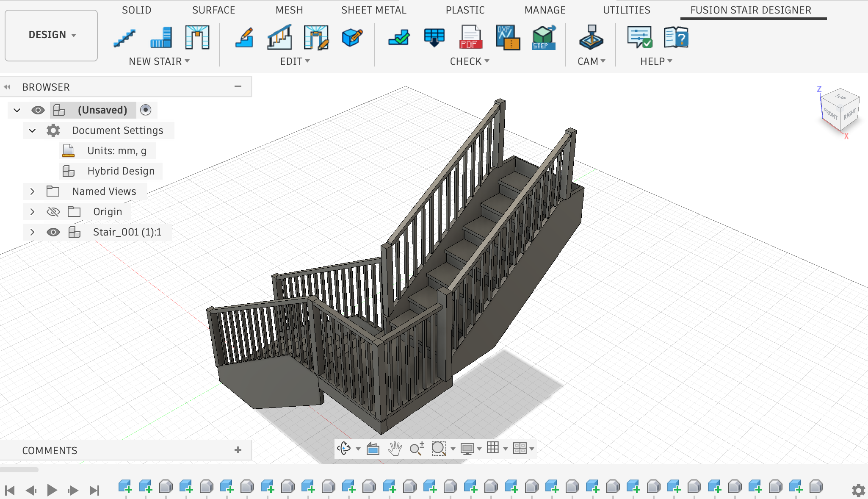Image resolution: width=868 pixels, height=499 pixels.
Task: Activate the radio button next to (Unsaved)
Action: (x=146, y=110)
